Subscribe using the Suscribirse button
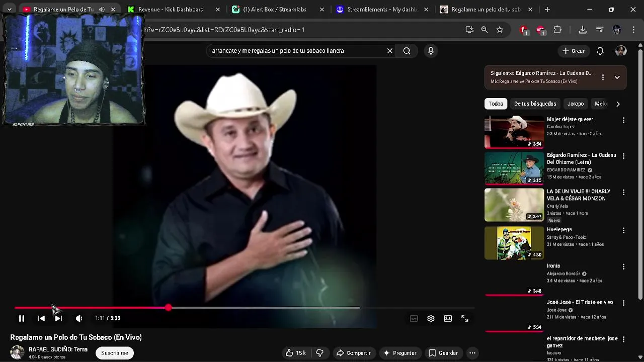This screenshot has height=362, width=644. (x=114, y=353)
